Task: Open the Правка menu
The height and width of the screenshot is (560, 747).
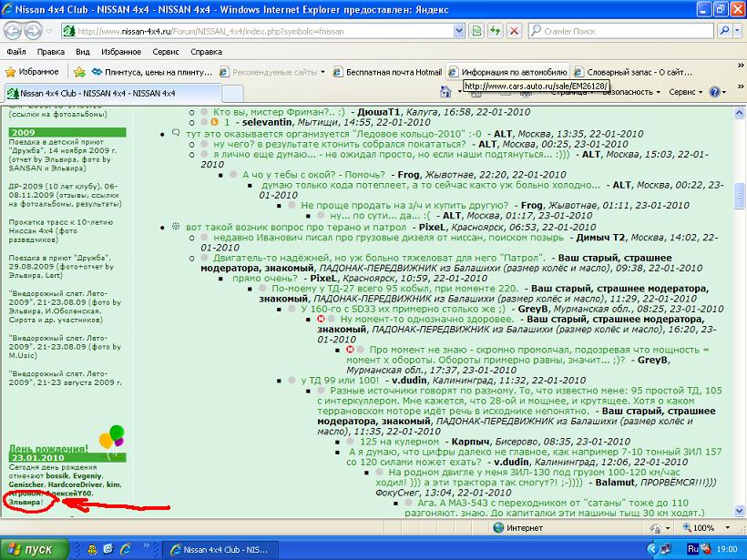Action: [50, 51]
